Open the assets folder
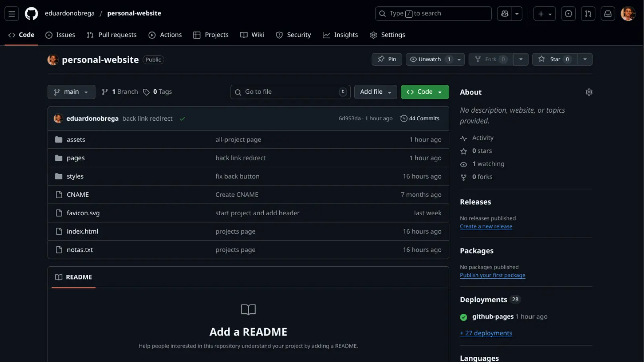The image size is (644, 362). coord(76,140)
